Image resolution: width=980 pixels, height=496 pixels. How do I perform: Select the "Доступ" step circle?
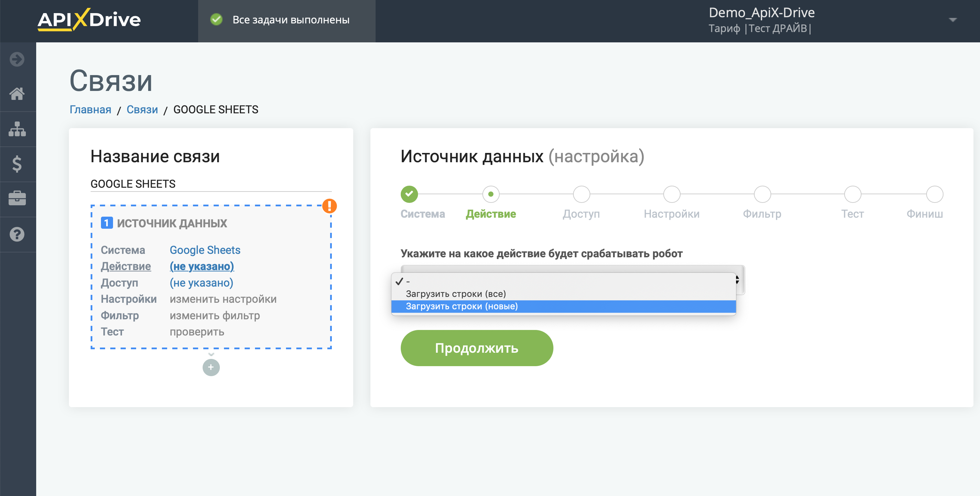[581, 194]
